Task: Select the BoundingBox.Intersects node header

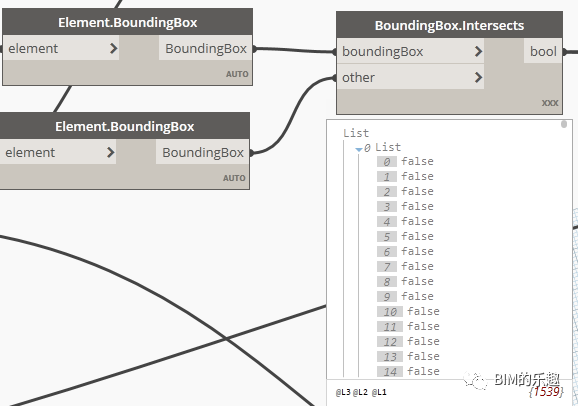Action: 449,25
